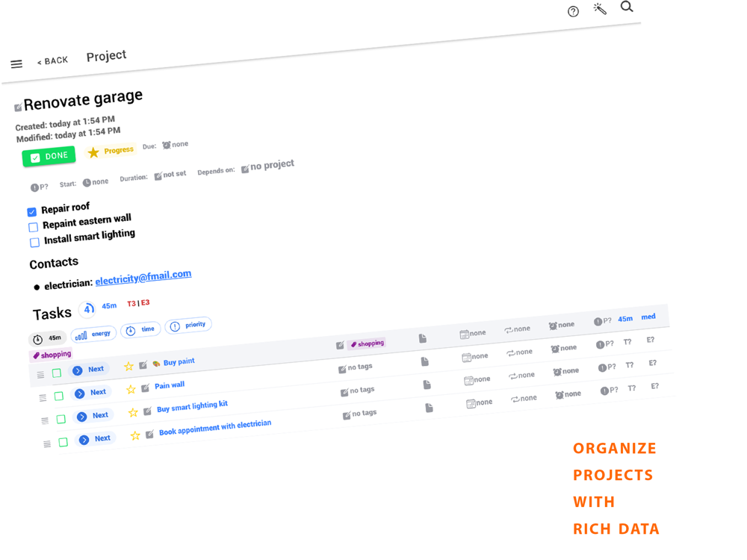This screenshot has height=560, width=747.
Task: Filter tasks by priority chip
Action: (x=188, y=326)
